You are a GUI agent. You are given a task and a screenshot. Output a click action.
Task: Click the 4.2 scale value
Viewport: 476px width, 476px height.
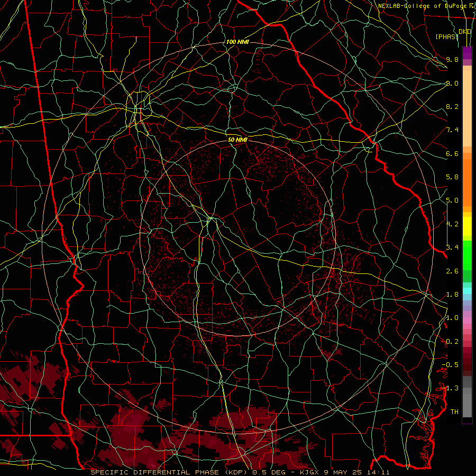[x=452, y=224]
